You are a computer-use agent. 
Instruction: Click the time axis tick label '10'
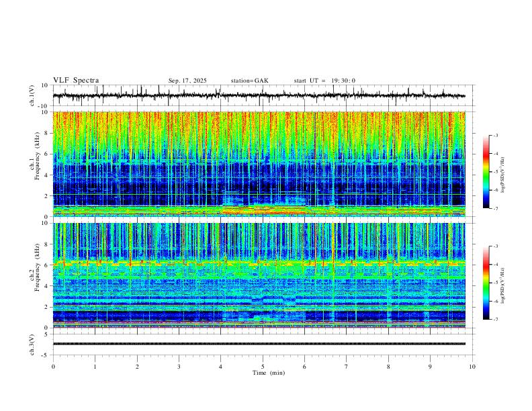click(x=472, y=367)
